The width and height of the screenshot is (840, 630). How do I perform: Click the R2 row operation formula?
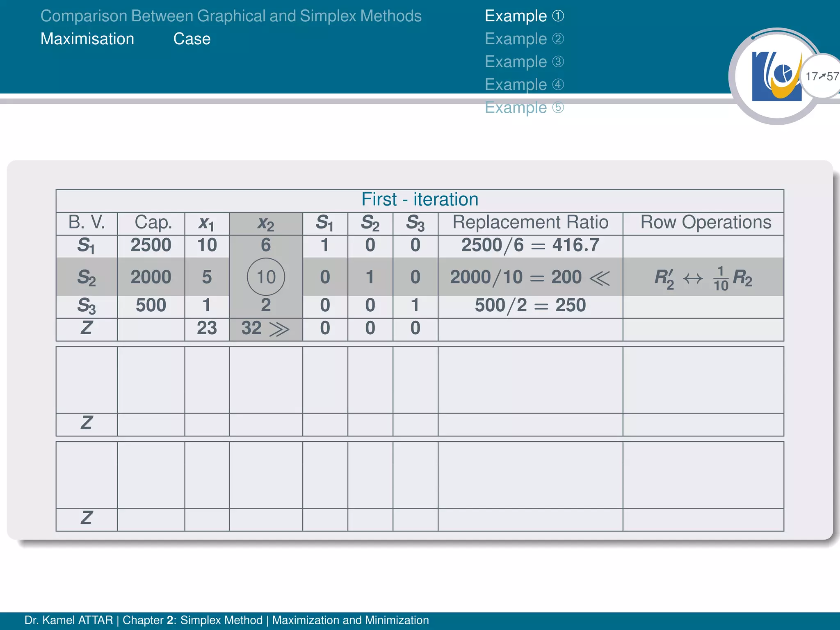[703, 278]
